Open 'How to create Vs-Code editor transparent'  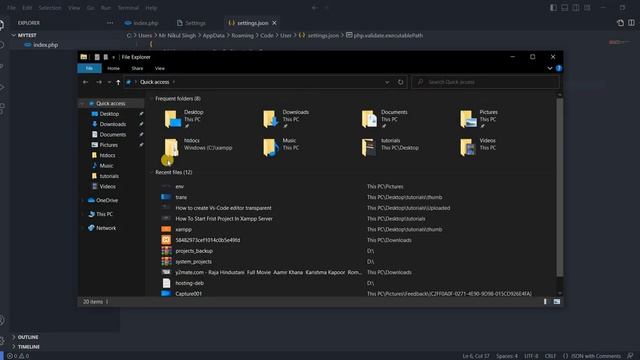(x=223, y=208)
